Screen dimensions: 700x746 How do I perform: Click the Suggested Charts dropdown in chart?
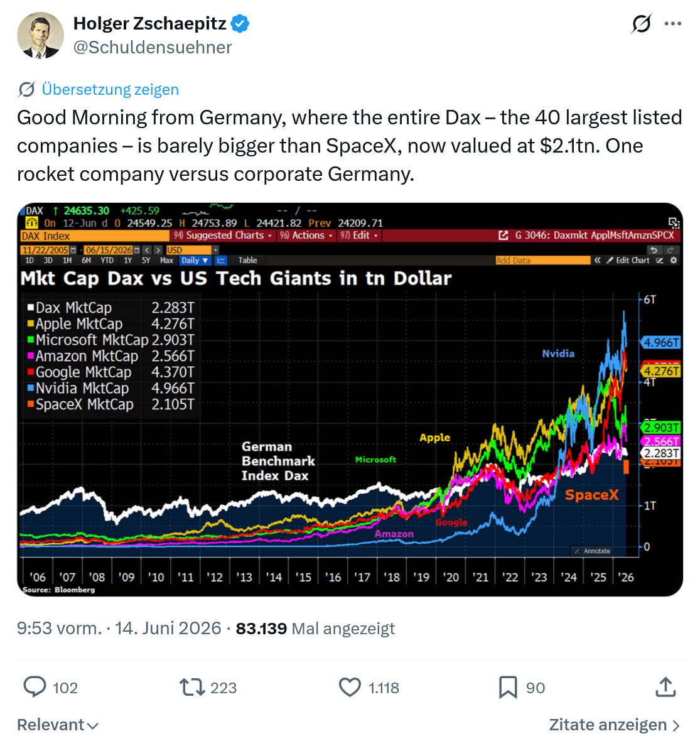click(x=222, y=235)
